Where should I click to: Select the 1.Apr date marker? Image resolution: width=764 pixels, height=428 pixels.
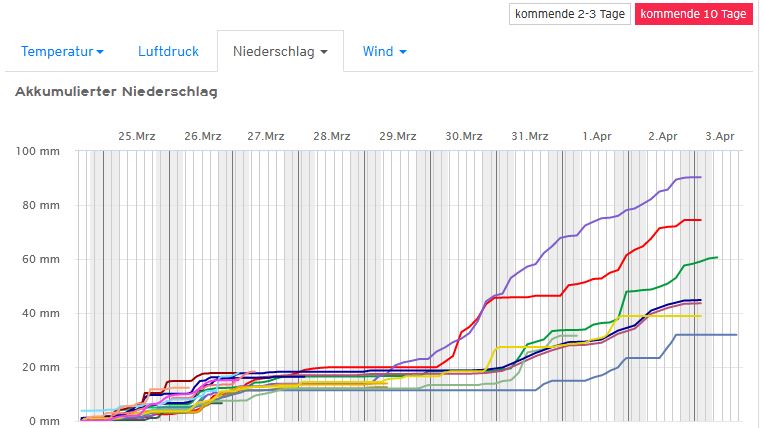pyautogui.click(x=597, y=136)
